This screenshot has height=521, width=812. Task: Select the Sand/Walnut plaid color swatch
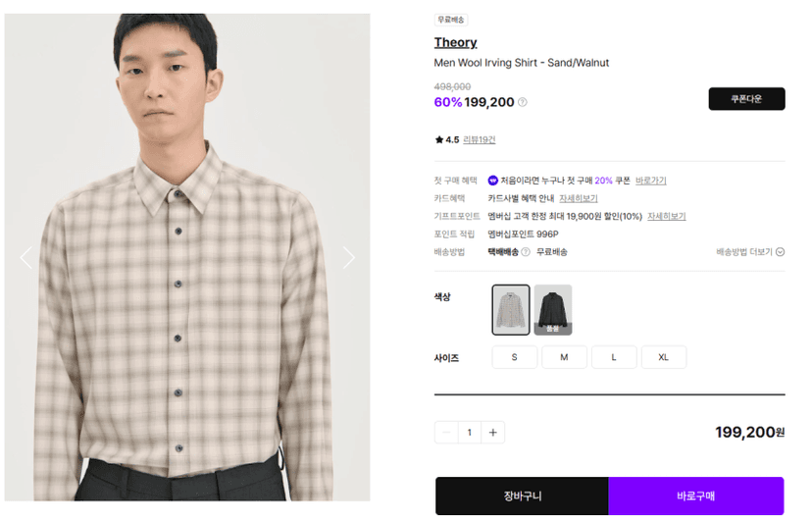coord(511,310)
